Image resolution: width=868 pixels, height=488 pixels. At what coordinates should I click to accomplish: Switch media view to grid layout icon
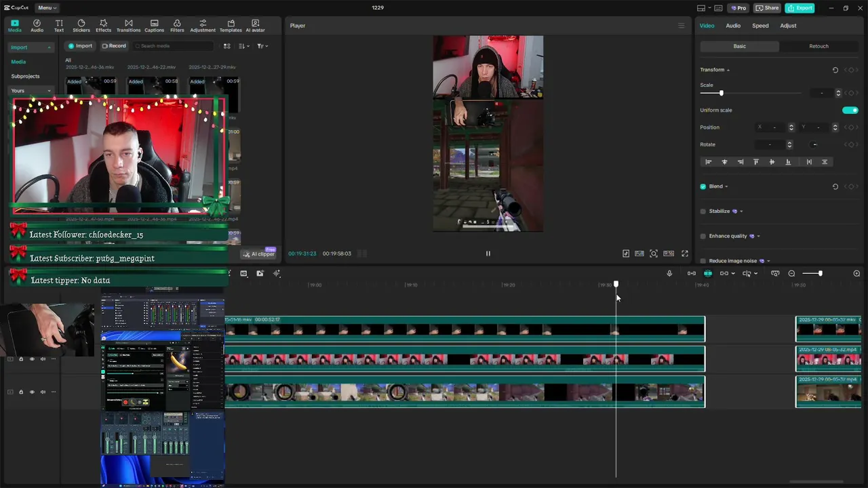coord(227,46)
